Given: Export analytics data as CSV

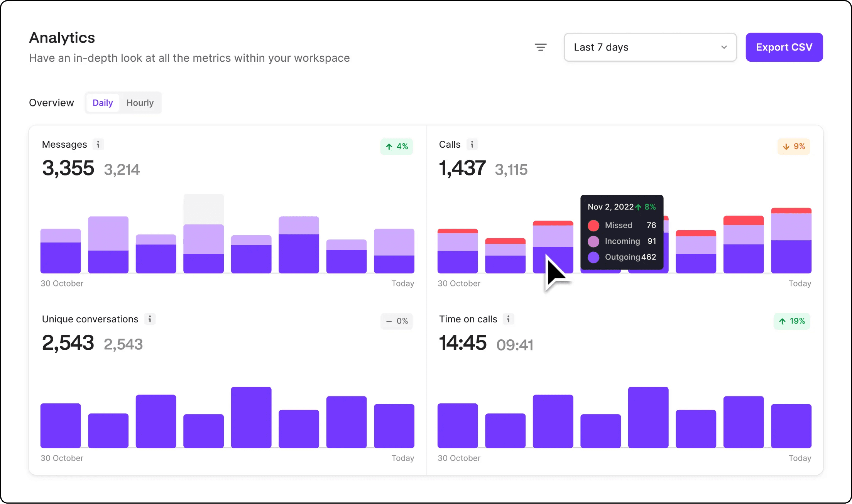Looking at the screenshot, I should (x=784, y=47).
